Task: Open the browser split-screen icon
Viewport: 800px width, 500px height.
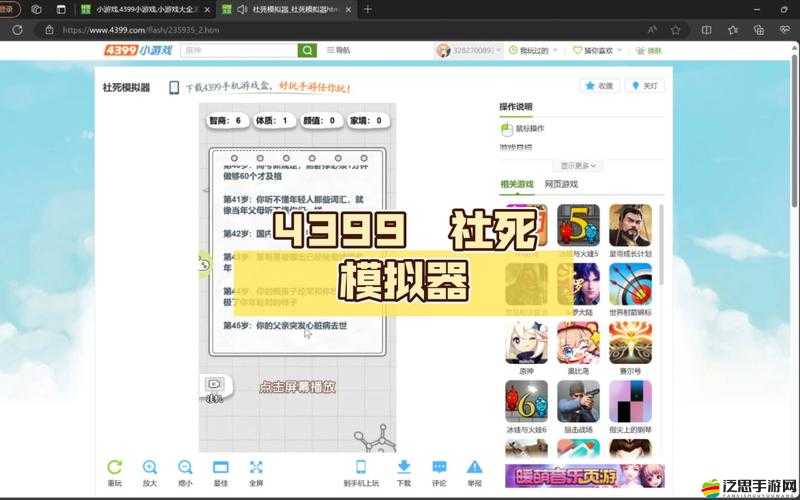Action: (x=707, y=30)
